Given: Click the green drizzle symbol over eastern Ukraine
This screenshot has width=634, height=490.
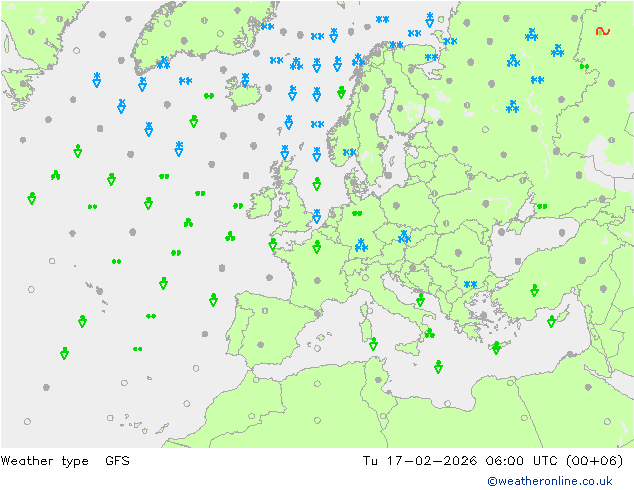Looking at the screenshot, I should click(542, 207).
